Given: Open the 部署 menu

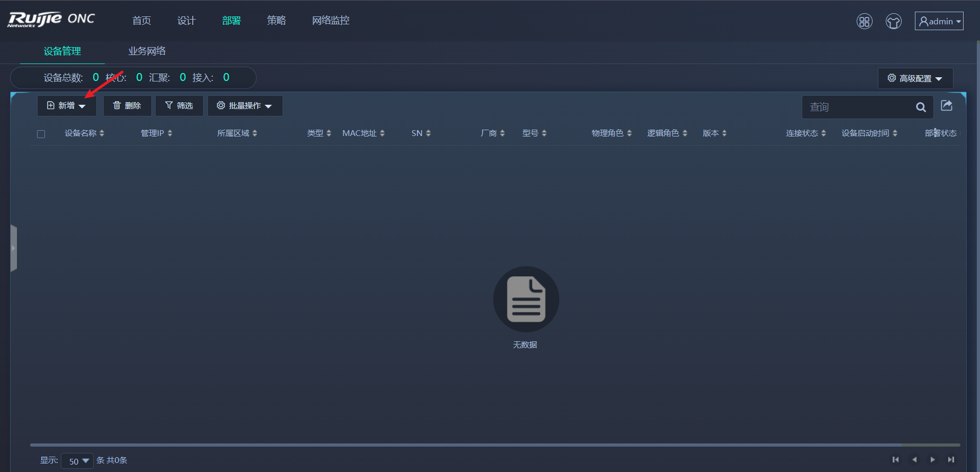Looking at the screenshot, I should tap(232, 20).
